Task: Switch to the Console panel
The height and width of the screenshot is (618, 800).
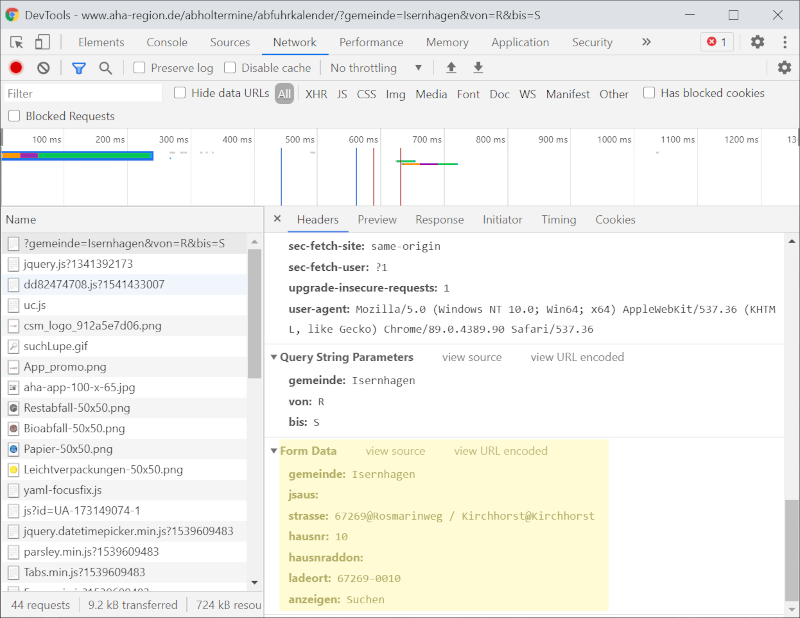Action: click(x=166, y=42)
